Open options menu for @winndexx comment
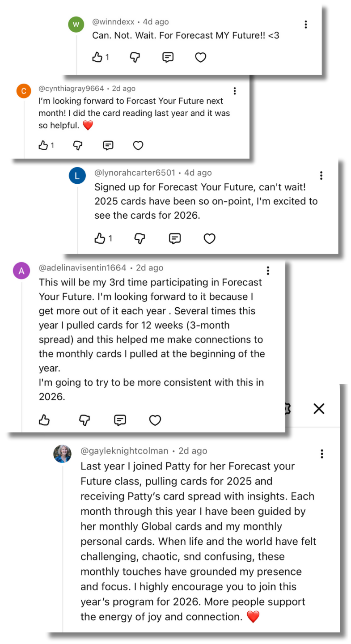 (306, 25)
